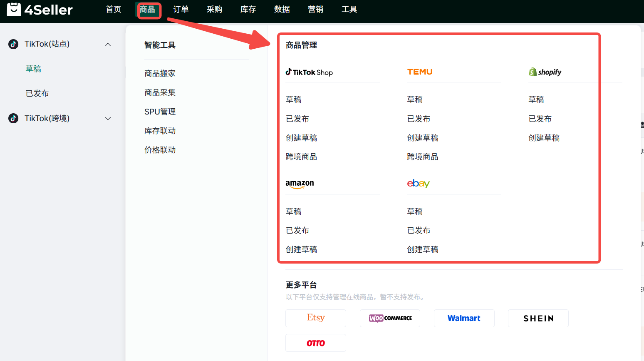This screenshot has height=361, width=644.
Task: Go to 创建草稿 under Shopify
Action: point(544,138)
